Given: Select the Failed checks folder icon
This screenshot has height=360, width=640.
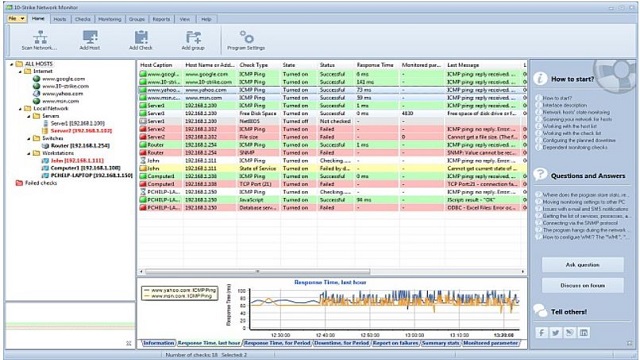Looking at the screenshot, I should click(x=19, y=183).
